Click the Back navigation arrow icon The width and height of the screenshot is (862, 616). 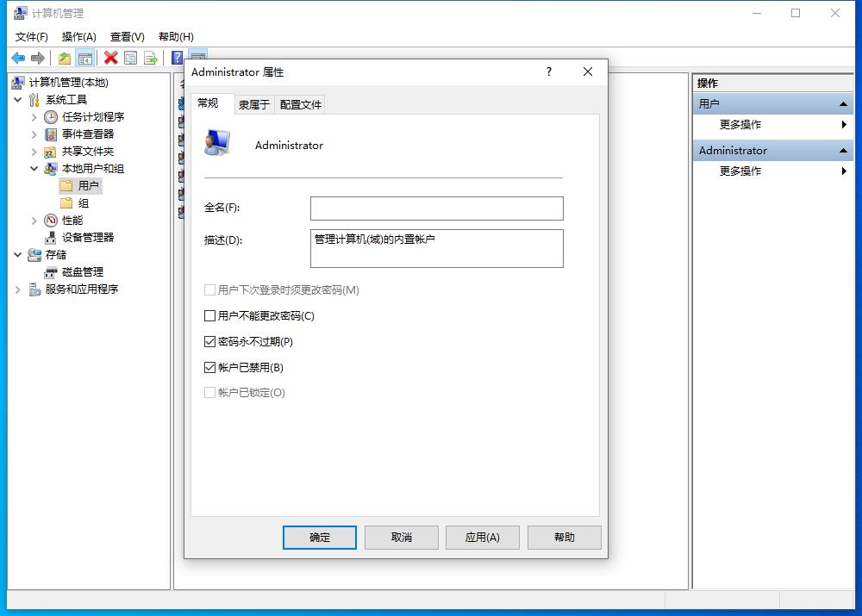pyautogui.click(x=18, y=58)
